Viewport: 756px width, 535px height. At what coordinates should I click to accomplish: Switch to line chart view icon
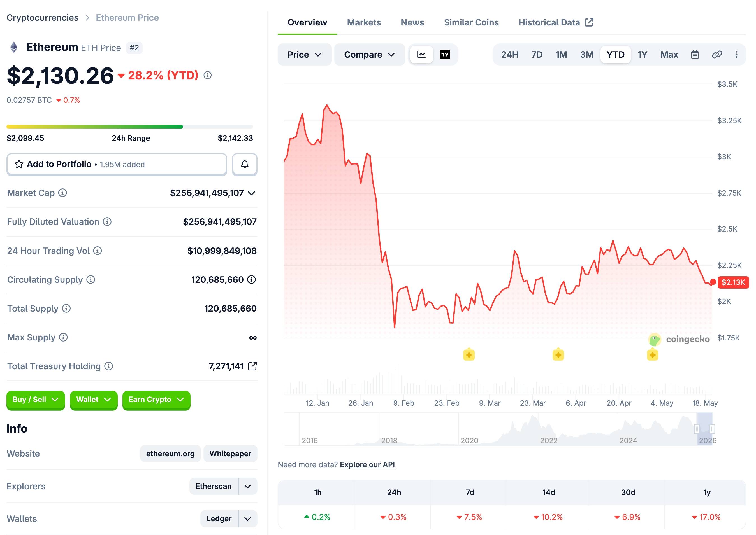421,54
